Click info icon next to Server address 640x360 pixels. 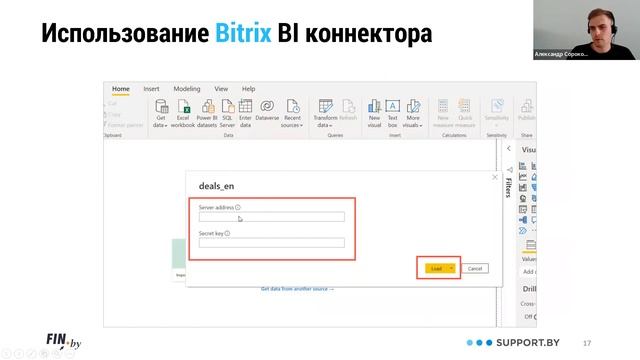[x=238, y=207]
